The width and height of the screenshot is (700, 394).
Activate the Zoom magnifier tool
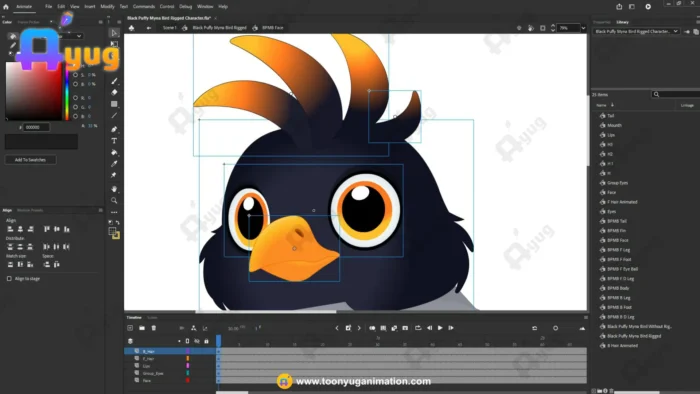[114, 200]
